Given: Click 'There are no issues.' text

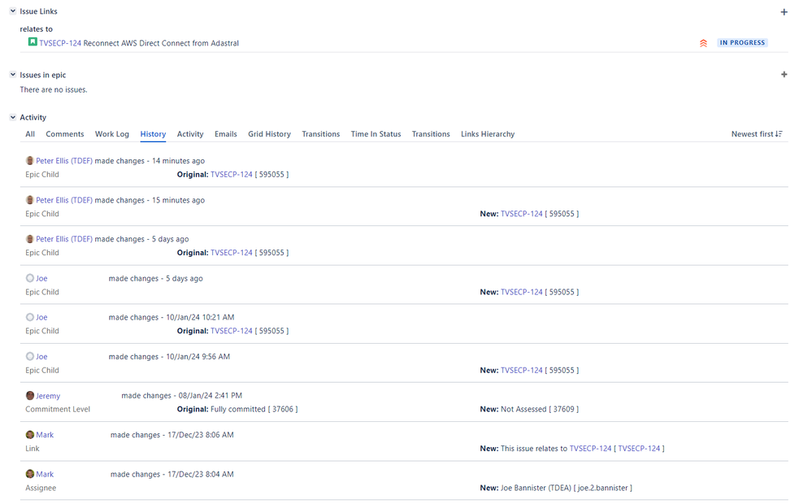Looking at the screenshot, I should click(54, 89).
